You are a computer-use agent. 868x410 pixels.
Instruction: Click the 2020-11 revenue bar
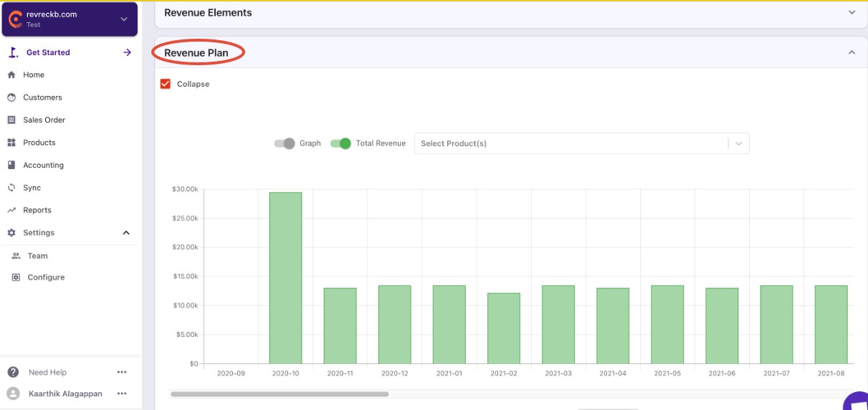point(340,326)
